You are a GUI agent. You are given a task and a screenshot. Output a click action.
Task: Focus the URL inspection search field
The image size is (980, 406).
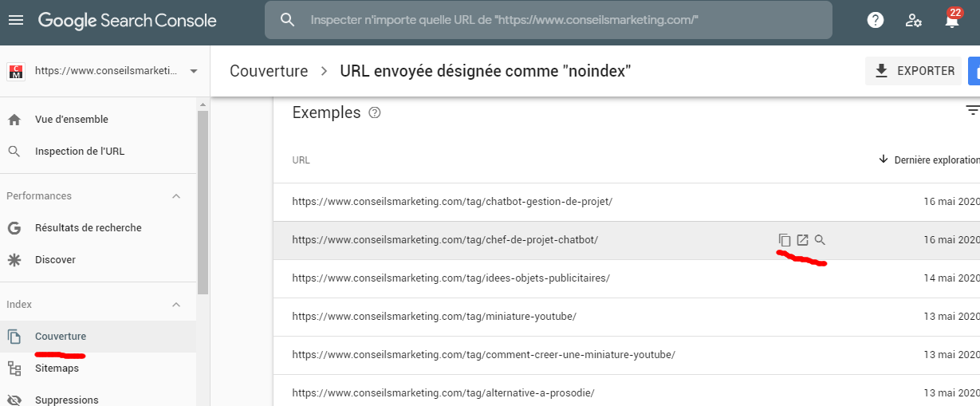(548, 20)
